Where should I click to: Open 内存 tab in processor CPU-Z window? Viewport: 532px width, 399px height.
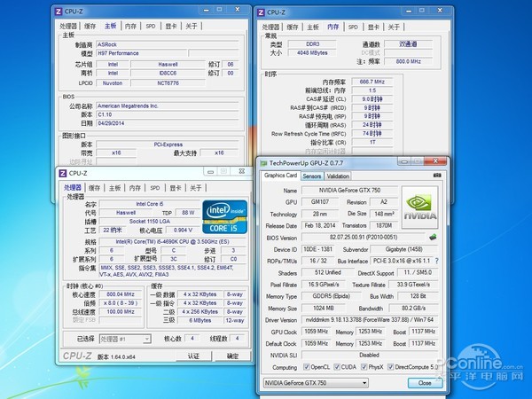[135, 188]
